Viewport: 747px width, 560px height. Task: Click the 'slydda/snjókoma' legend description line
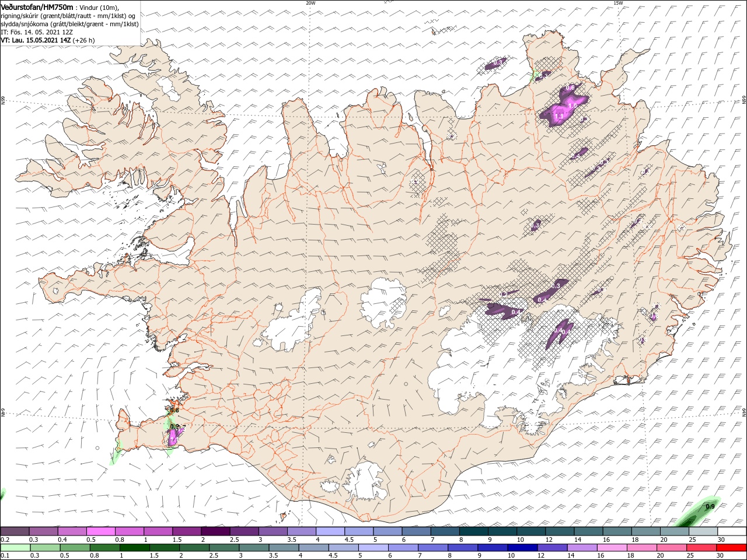(69, 24)
